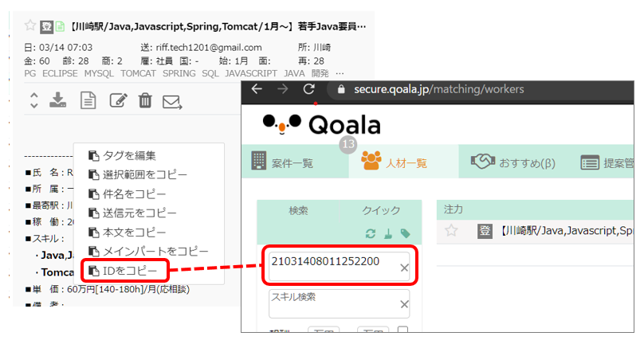Clear the ID search field with X
The image size is (644, 344).
click(404, 268)
